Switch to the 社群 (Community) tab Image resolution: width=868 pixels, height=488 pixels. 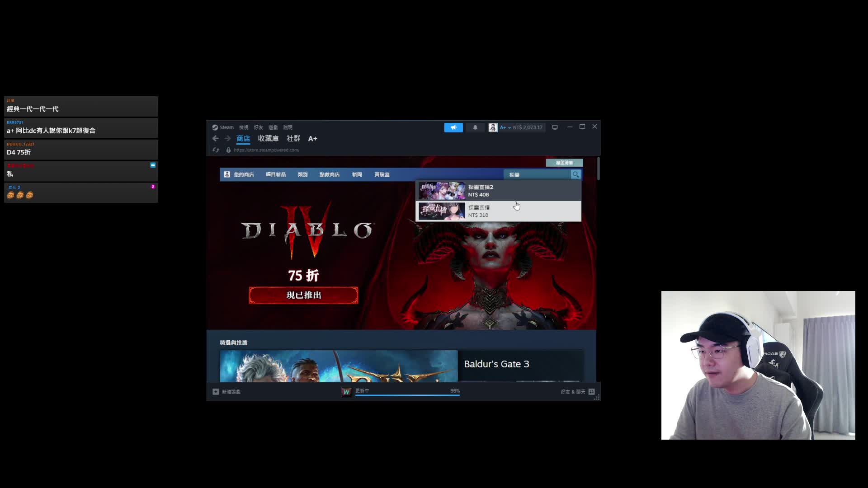pos(293,139)
